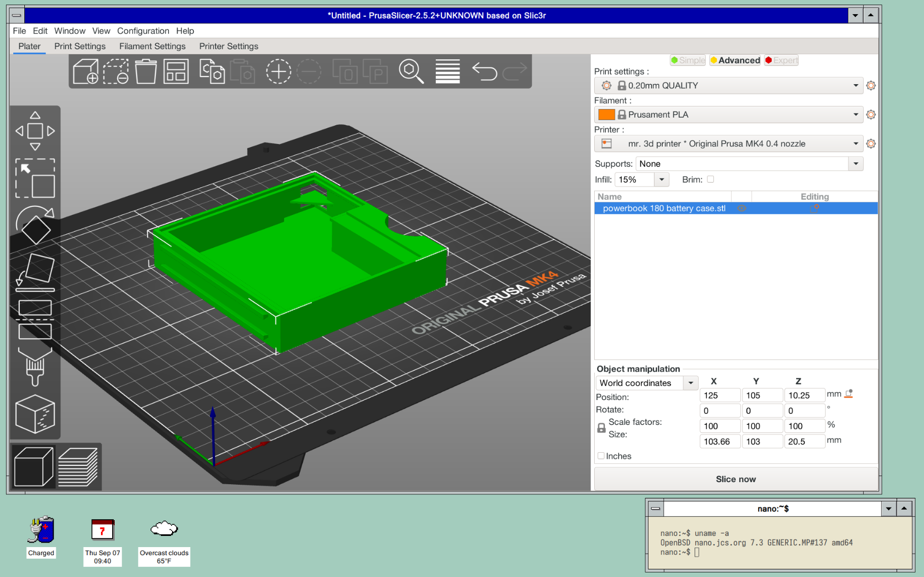Click the Split to parts icon

tap(375, 71)
